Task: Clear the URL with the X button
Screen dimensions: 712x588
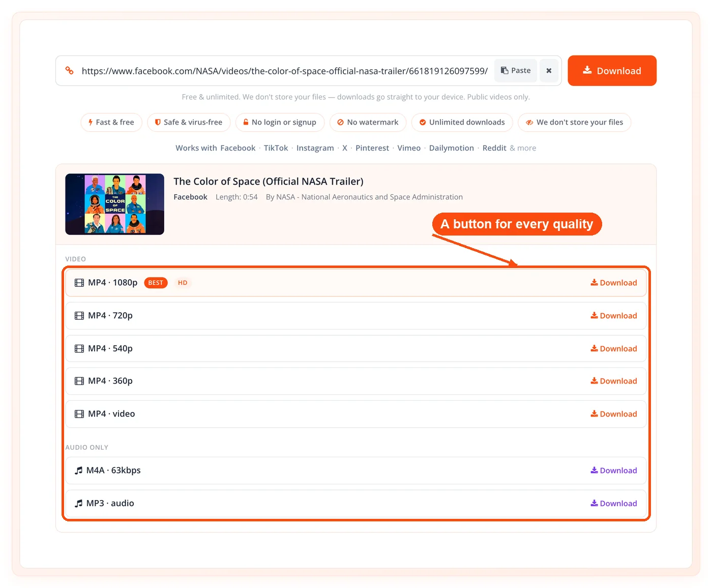Action: coord(549,71)
